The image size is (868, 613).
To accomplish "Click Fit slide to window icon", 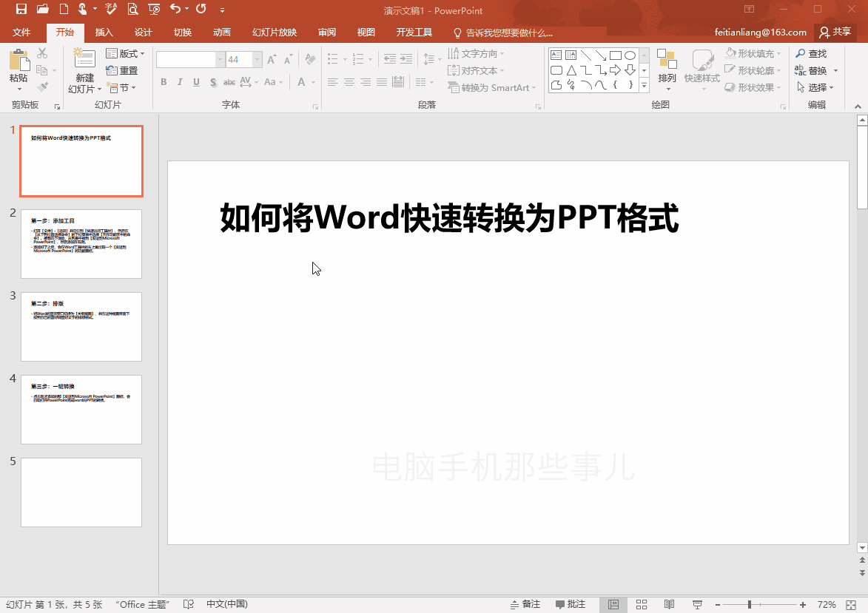I will click(852, 605).
